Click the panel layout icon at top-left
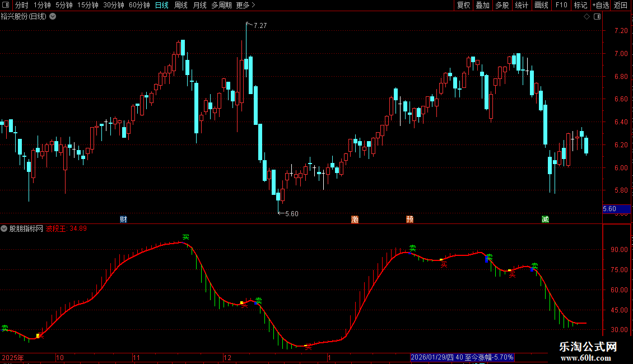Image resolution: width=633 pixels, height=364 pixels. pyautogui.click(x=6, y=5)
